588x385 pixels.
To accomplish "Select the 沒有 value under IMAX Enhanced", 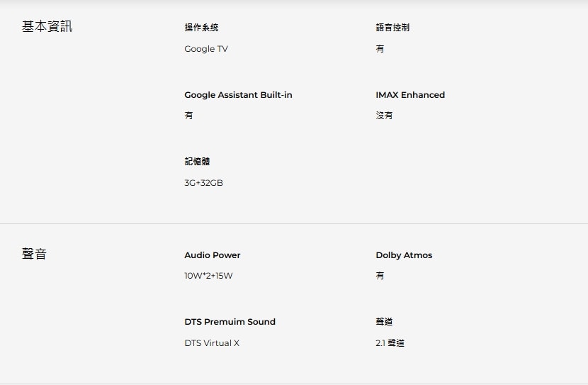I will pos(384,116).
